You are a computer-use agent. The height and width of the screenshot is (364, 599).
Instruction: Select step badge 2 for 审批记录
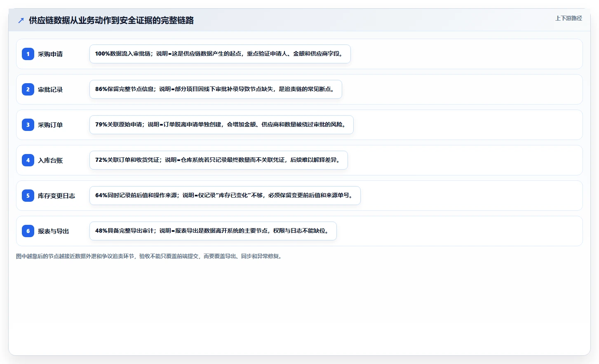pyautogui.click(x=28, y=89)
